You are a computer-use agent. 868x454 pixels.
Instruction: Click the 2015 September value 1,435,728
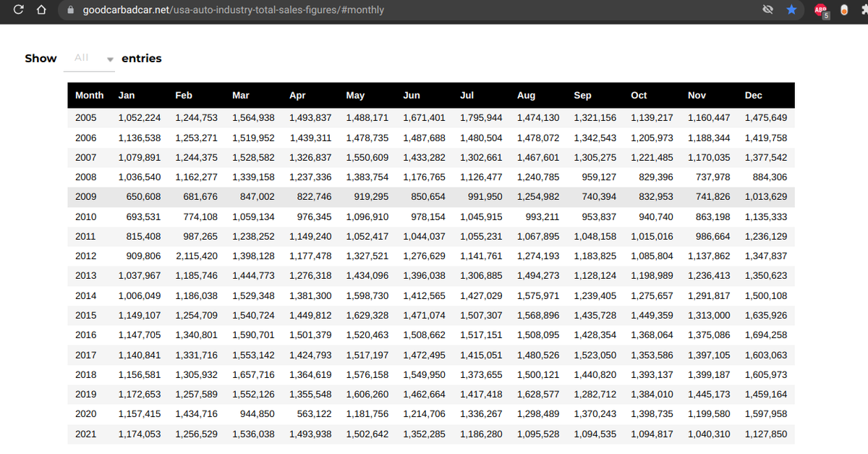[595, 315]
